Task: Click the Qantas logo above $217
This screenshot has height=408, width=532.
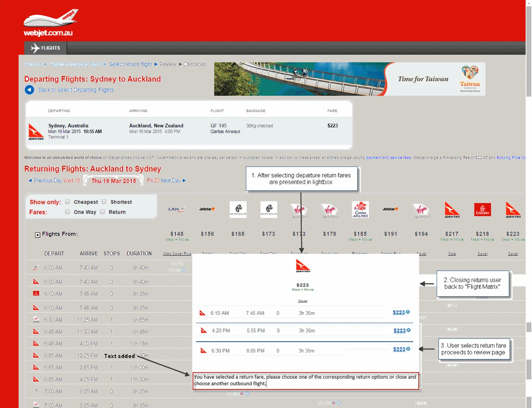Action: pos(452,210)
